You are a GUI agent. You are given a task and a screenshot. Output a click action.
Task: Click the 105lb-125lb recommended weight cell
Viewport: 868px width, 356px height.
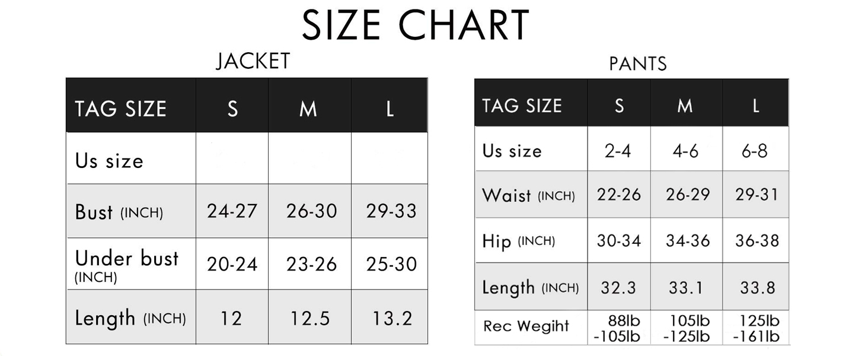687,329
